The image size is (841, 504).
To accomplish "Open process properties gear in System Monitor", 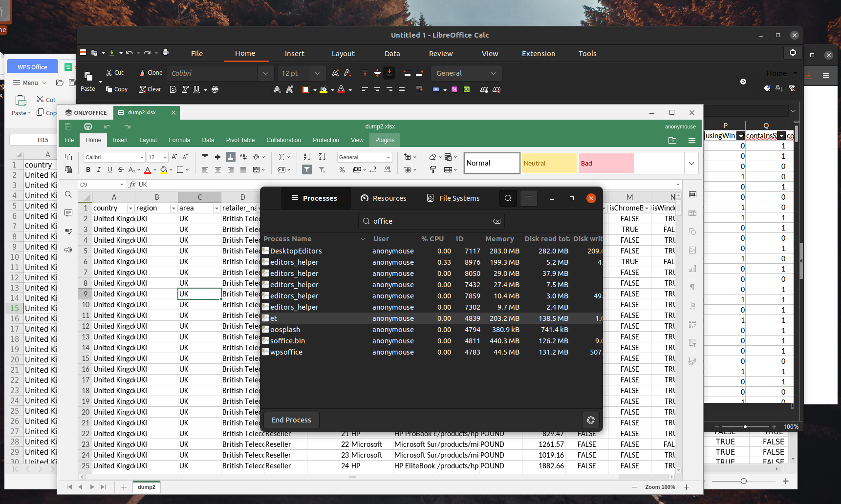I will point(591,420).
